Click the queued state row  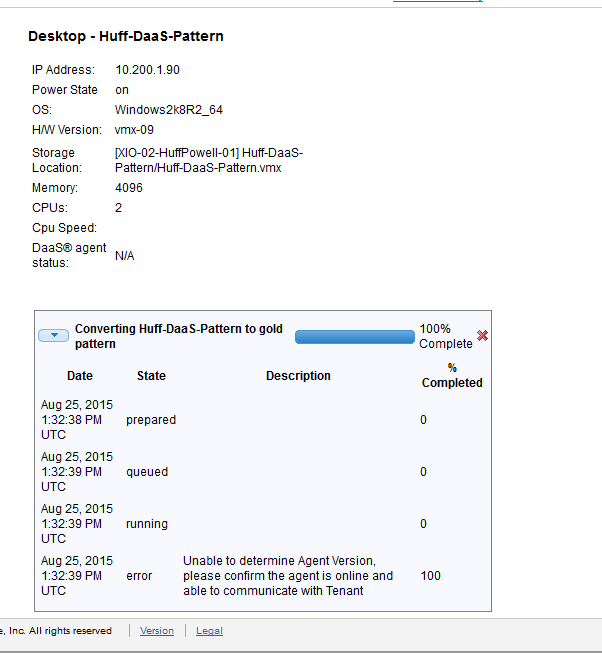click(x=147, y=472)
